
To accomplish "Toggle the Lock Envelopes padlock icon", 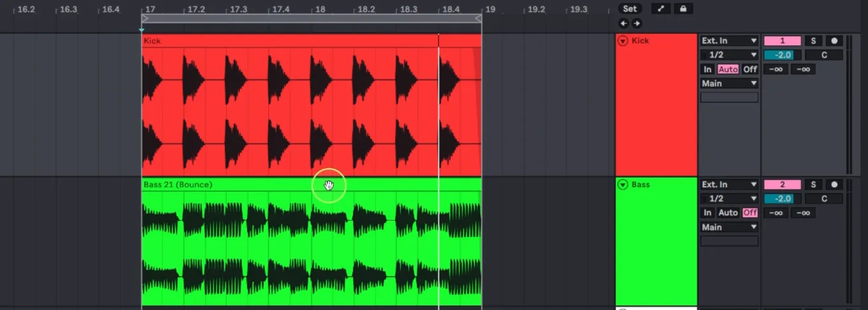I will click(x=683, y=9).
